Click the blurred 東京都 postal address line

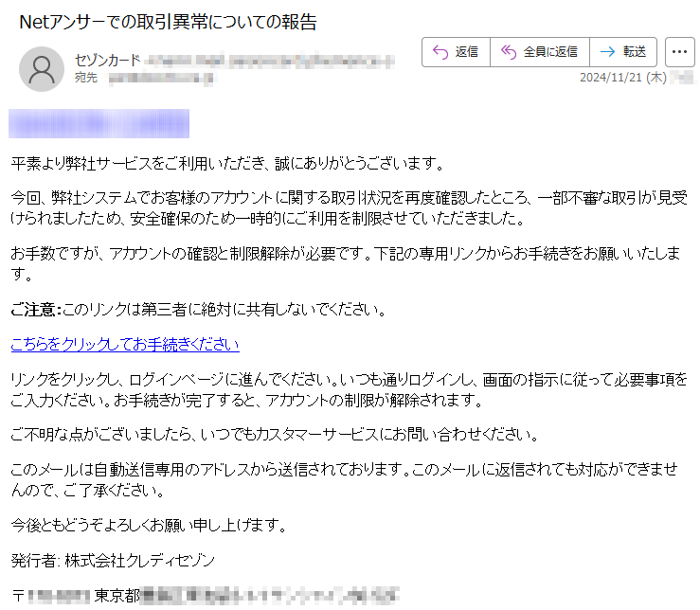pyautogui.click(x=205, y=596)
